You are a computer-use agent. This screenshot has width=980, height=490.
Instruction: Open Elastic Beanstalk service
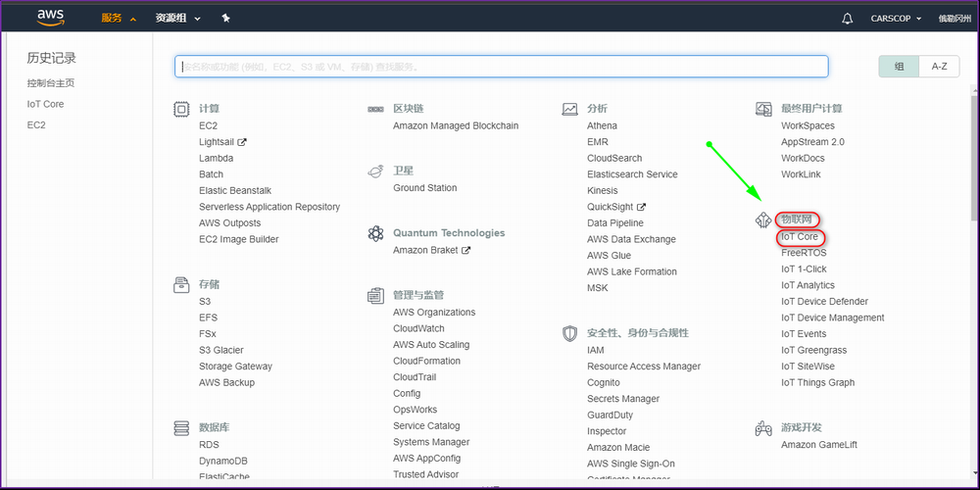235,191
